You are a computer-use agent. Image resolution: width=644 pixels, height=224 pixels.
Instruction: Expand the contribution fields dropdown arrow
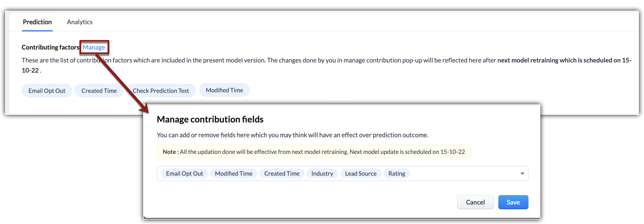click(522, 174)
